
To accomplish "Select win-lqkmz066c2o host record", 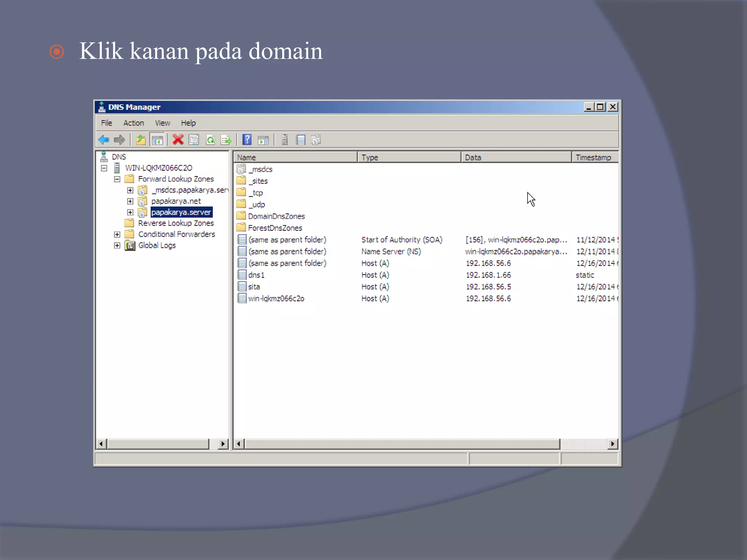I will click(271, 298).
